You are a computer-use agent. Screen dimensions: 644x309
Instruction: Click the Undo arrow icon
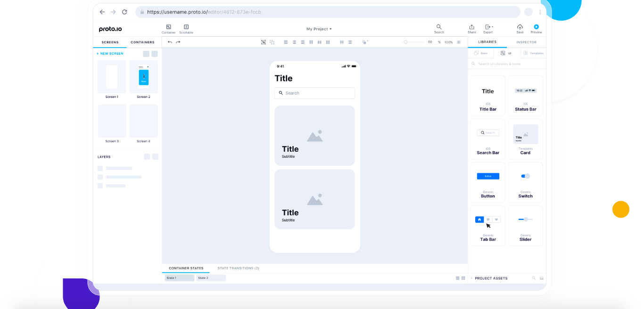coord(170,42)
